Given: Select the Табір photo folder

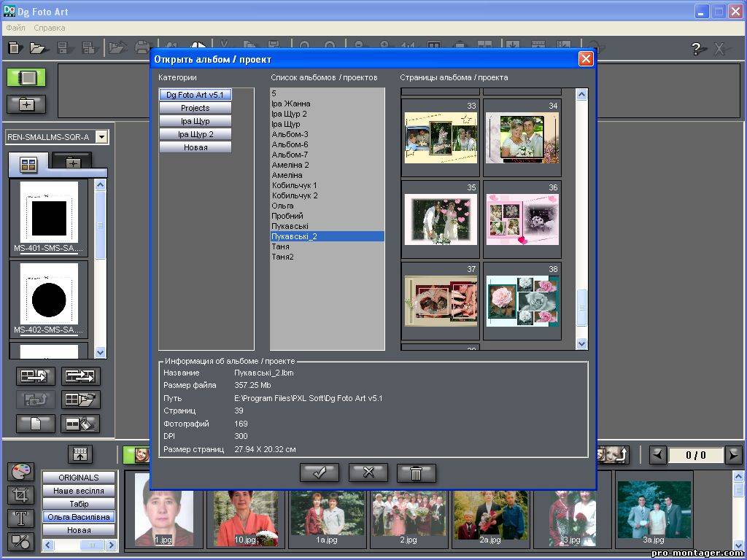Looking at the screenshot, I should click(79, 504).
